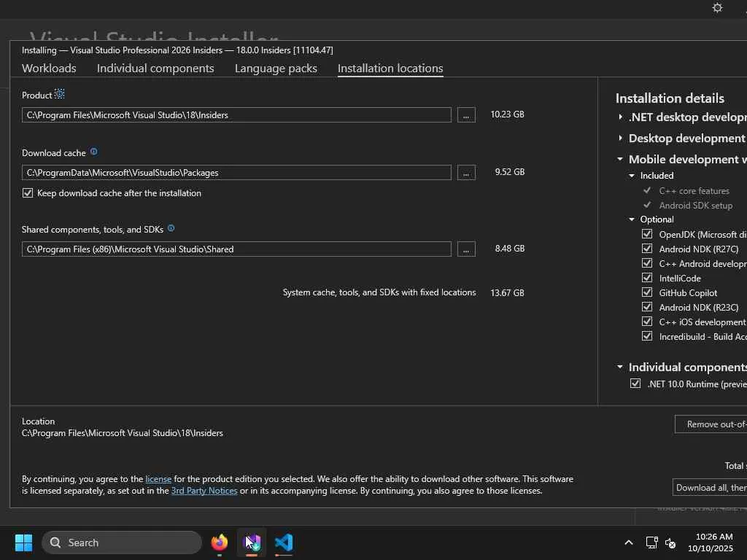Expand Desktop development details

pyautogui.click(x=620, y=138)
